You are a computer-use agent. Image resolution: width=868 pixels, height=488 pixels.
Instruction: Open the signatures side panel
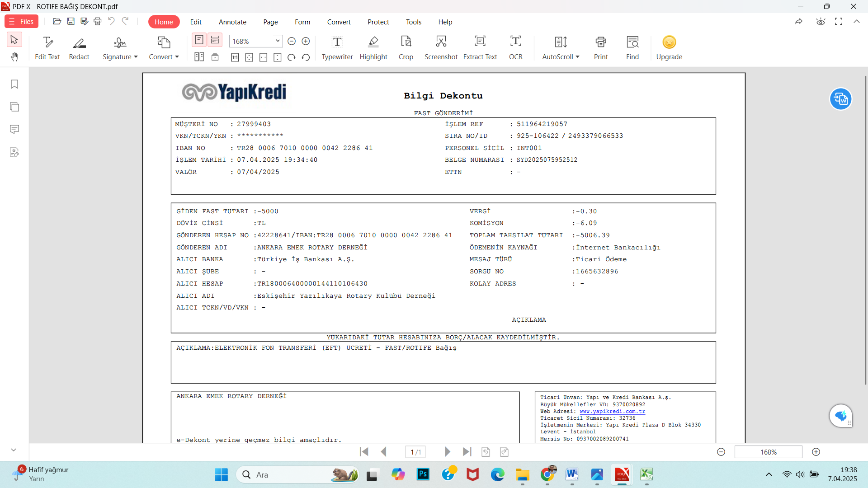[x=14, y=152]
